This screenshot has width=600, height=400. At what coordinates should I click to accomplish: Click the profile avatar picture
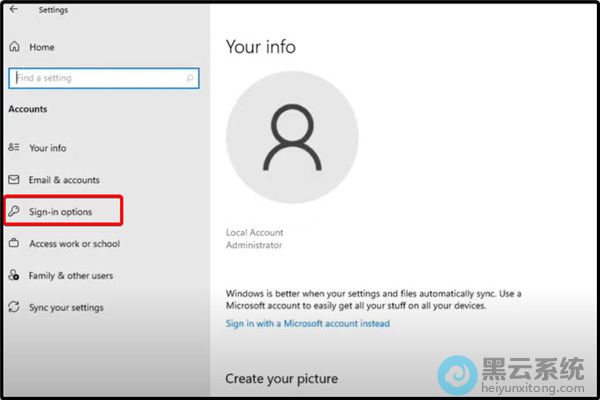(292, 137)
